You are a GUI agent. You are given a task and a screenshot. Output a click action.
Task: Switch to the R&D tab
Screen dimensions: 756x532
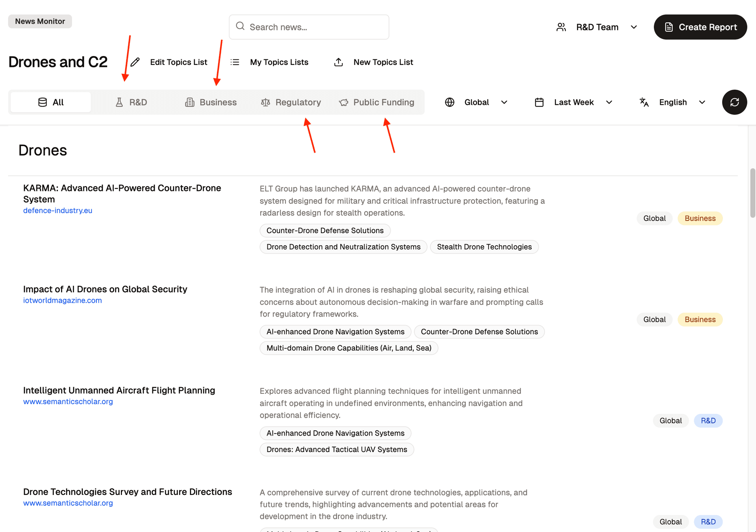131,102
